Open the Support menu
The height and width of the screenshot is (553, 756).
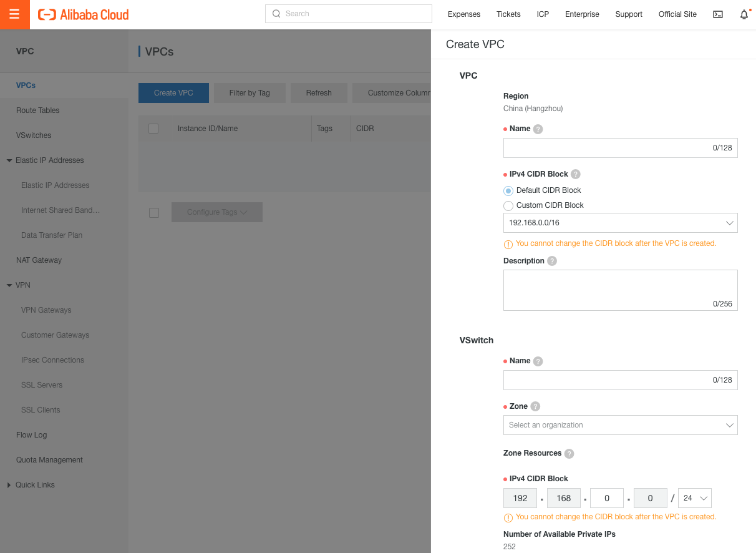point(629,14)
